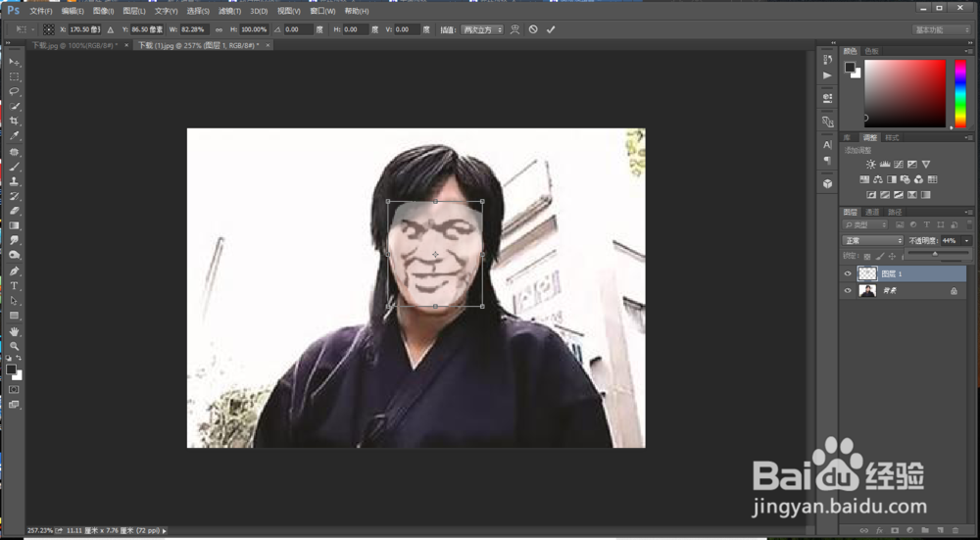The image size is (980, 540).
Task: Select the Clone Stamp tool
Action: click(14, 181)
